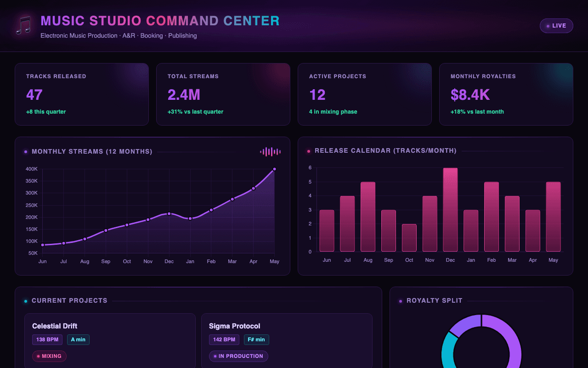Select the December bar in Release Calendar

(x=450, y=210)
